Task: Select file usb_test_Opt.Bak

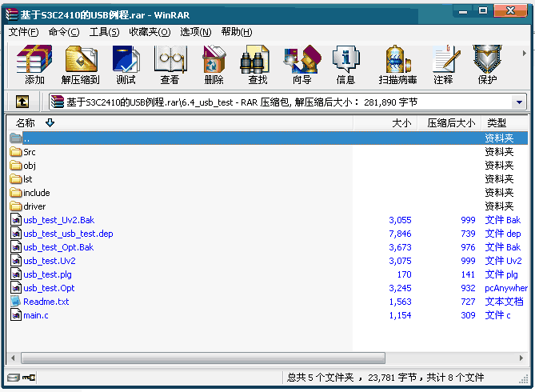Action: 58,247
